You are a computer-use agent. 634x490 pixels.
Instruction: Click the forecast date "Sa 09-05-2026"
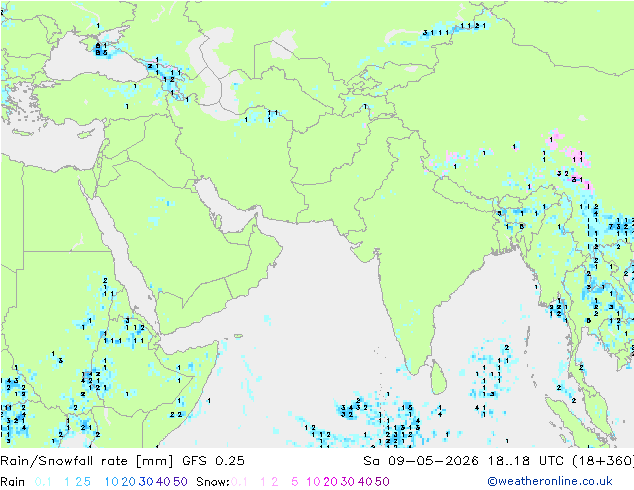tap(421, 461)
